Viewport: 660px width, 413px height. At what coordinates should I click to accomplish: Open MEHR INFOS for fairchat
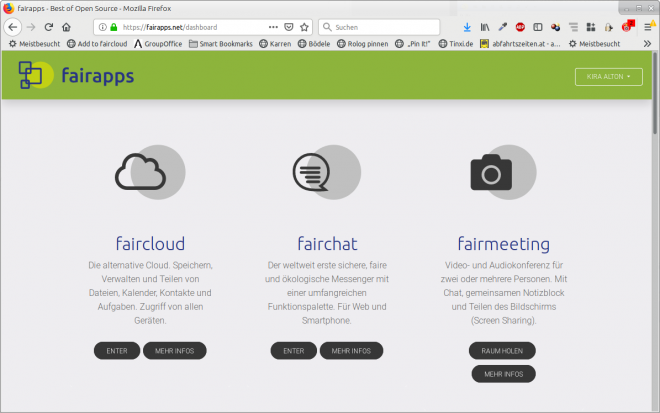point(351,351)
